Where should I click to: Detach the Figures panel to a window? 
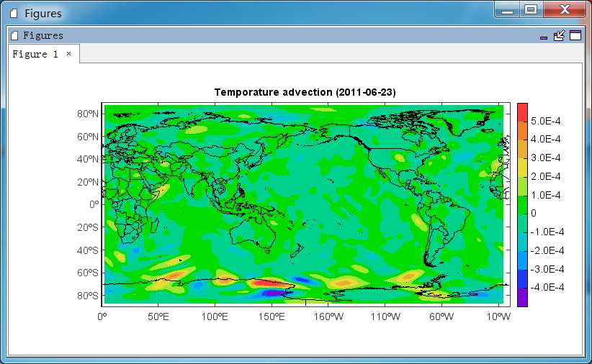click(559, 35)
